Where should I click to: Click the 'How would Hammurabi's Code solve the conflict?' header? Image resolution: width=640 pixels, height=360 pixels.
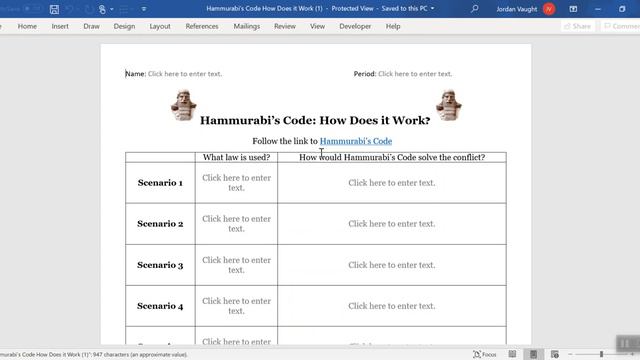pos(392,157)
